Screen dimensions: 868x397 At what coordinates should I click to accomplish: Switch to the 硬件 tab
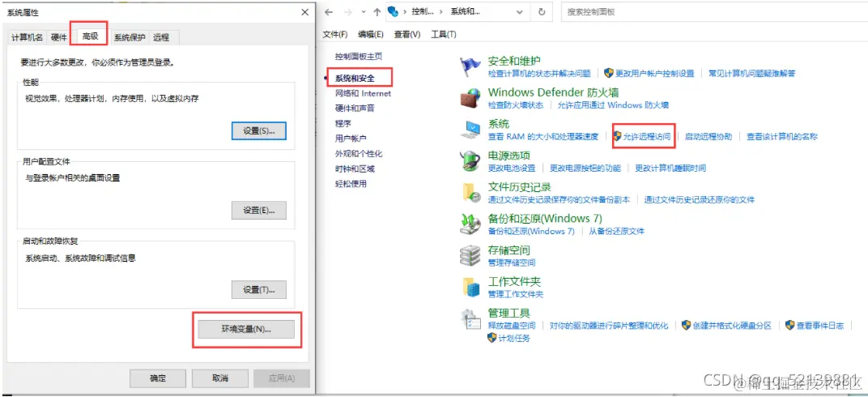coord(58,37)
